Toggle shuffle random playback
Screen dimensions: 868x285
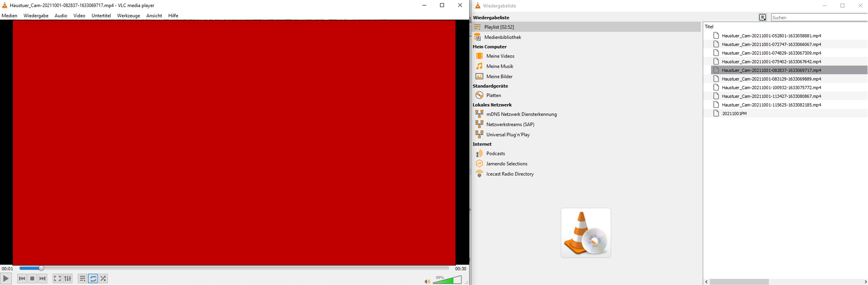point(103,278)
